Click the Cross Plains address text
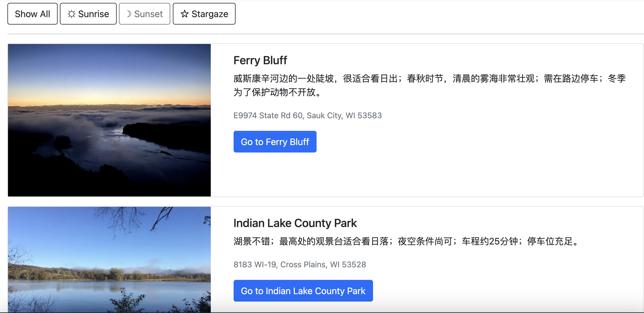 click(299, 264)
